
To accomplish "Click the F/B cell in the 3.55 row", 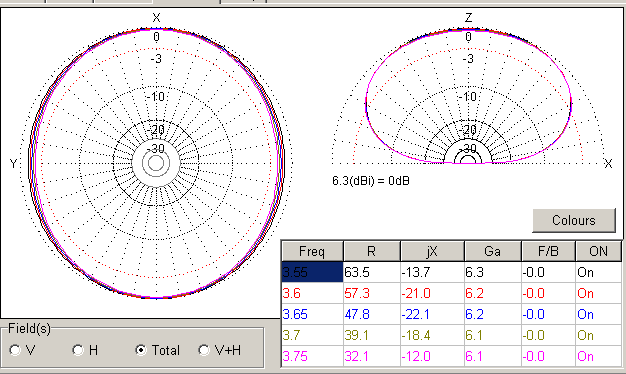I will click(x=548, y=272).
